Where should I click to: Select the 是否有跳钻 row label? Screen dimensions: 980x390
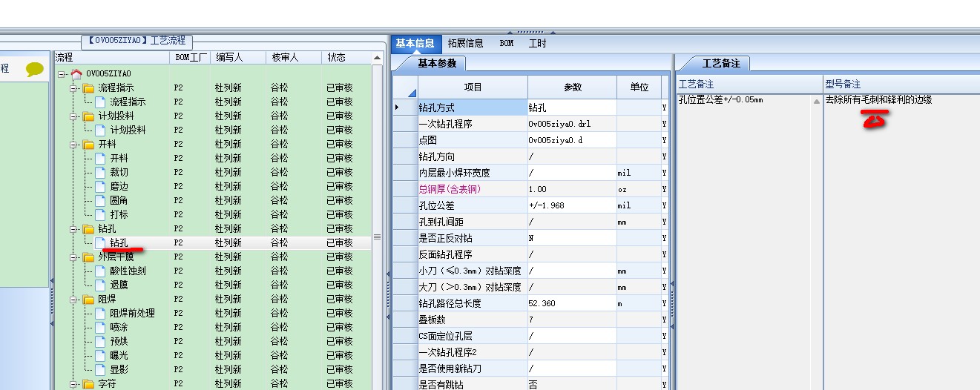coord(472,385)
